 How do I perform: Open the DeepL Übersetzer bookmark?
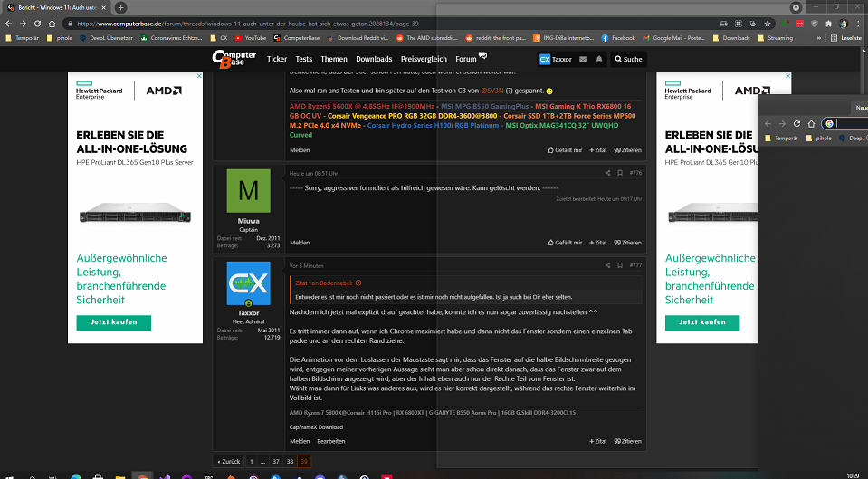[x=106, y=38]
